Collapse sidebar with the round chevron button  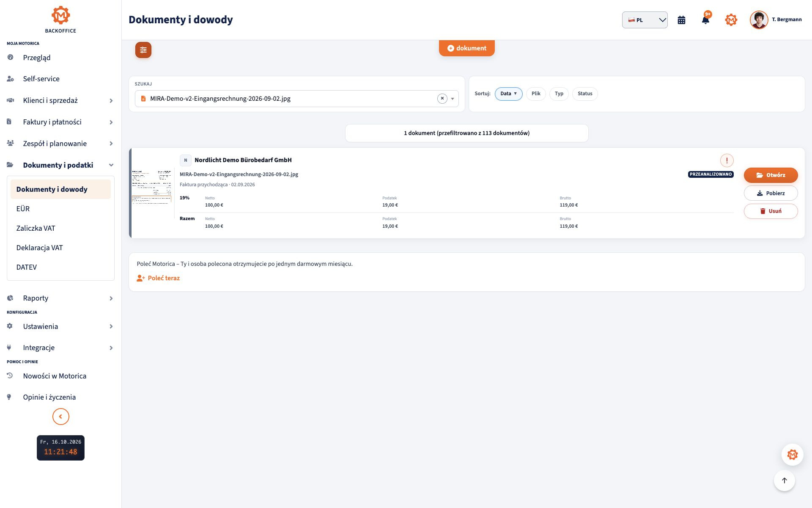click(61, 417)
